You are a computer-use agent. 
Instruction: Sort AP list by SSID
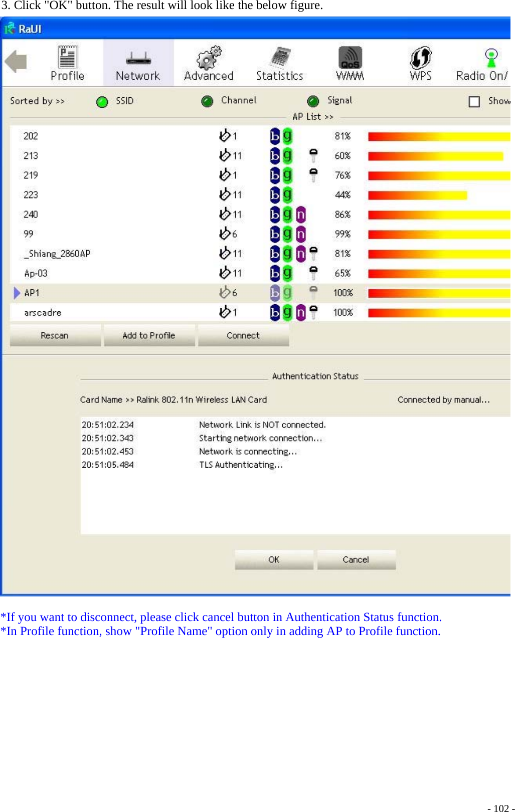(102, 102)
